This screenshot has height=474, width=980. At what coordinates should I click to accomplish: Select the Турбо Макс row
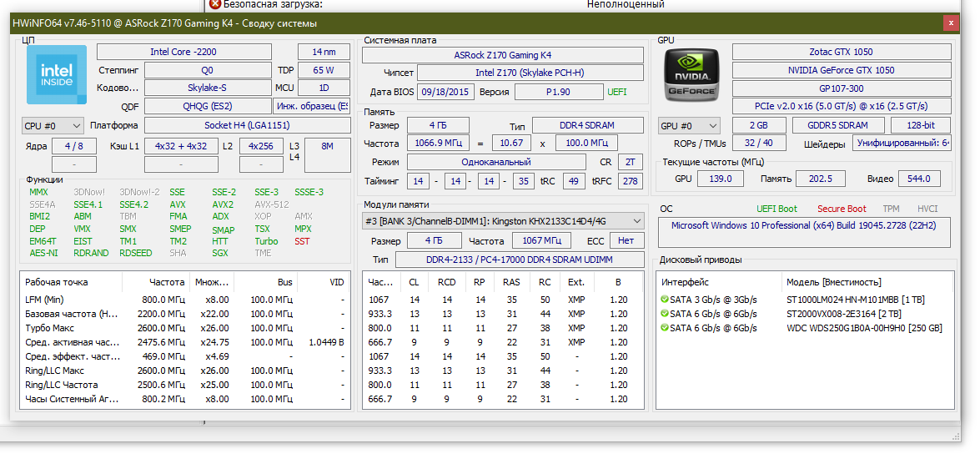(185, 328)
